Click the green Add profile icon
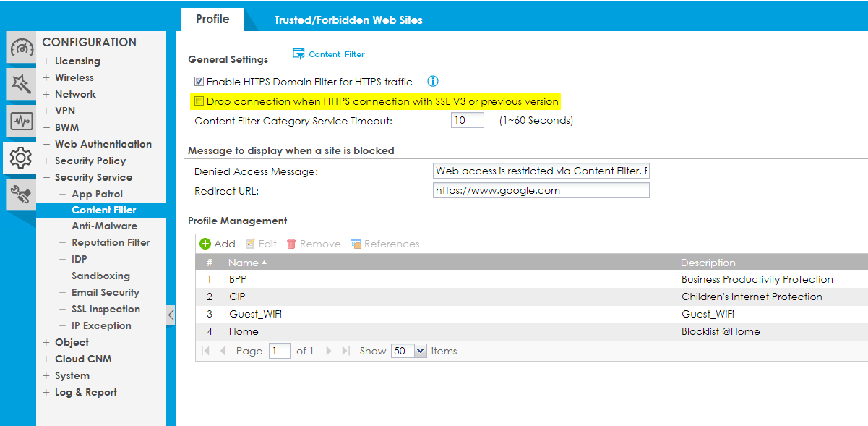 tap(205, 244)
